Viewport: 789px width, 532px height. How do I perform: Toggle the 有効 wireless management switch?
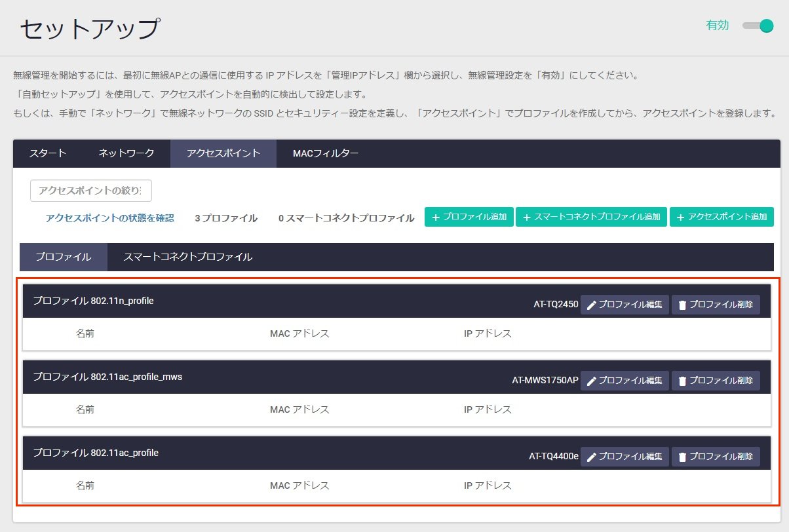tap(758, 26)
